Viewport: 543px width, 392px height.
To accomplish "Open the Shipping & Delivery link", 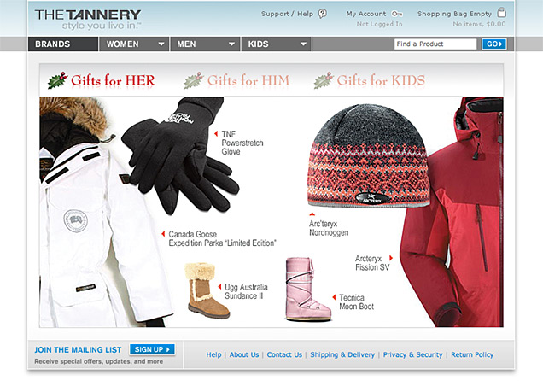I will point(342,354).
